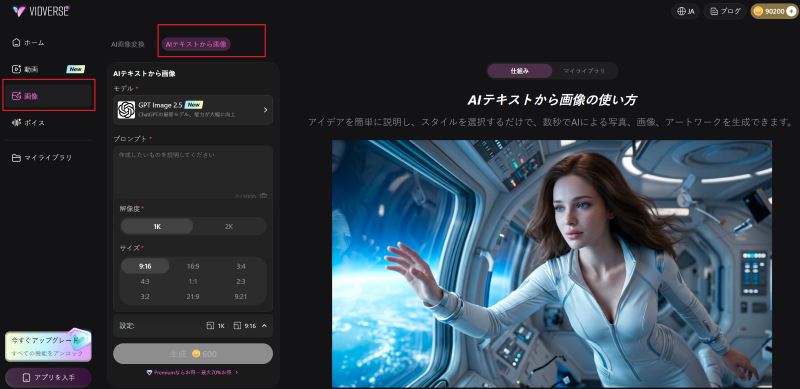Select the AIテキストから画像 tab

(x=196, y=44)
